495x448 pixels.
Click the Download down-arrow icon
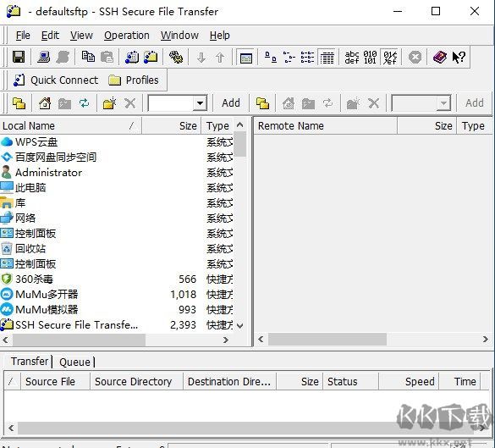(x=201, y=58)
